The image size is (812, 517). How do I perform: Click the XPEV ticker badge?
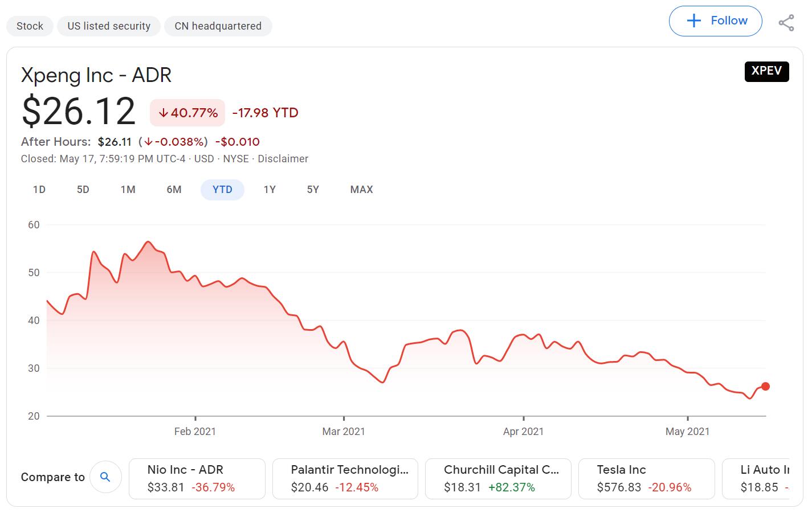tap(766, 72)
